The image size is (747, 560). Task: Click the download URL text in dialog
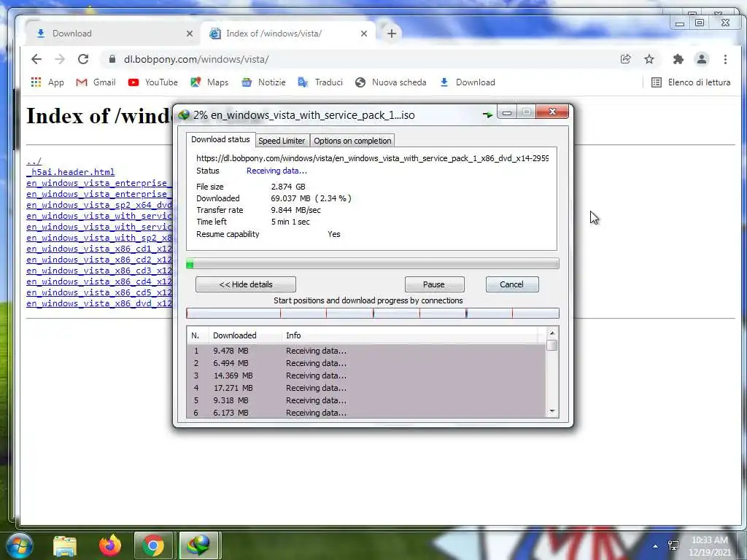372,158
